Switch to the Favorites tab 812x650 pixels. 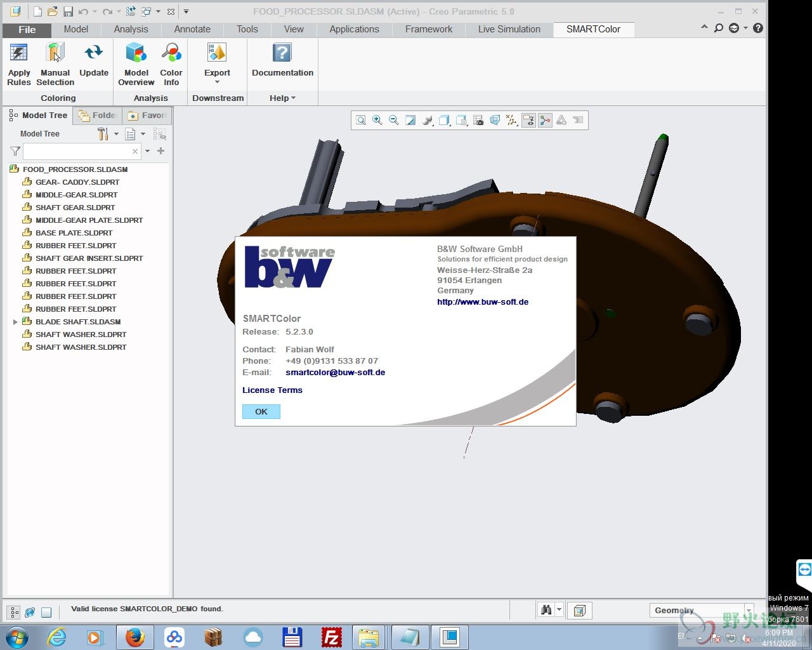tap(147, 116)
